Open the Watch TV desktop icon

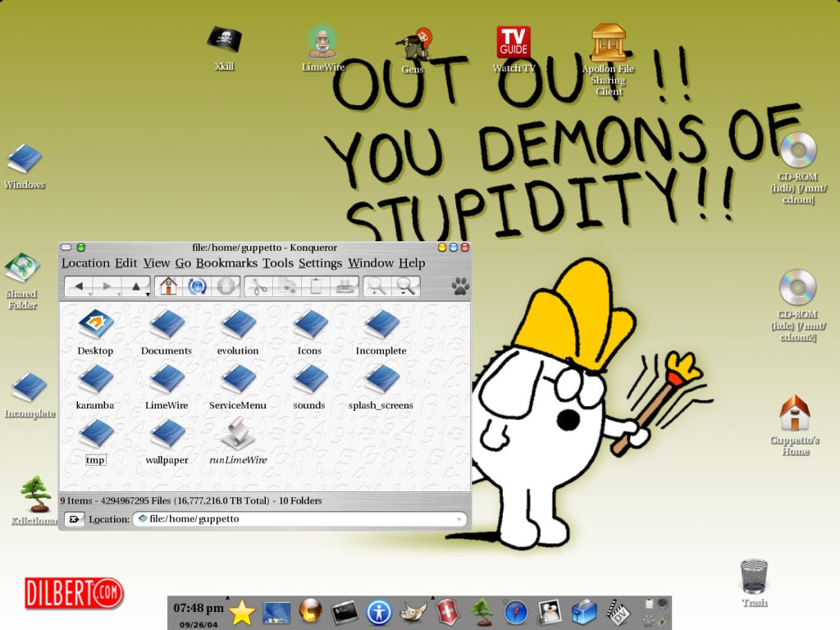click(514, 49)
